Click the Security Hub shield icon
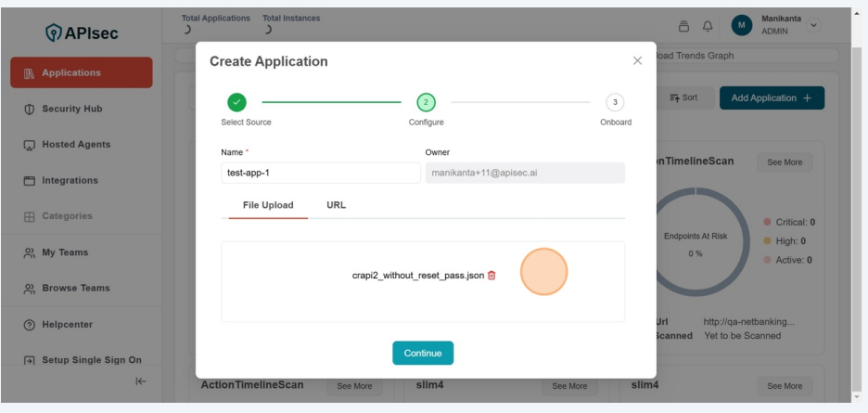868x413 pixels. pos(29,109)
